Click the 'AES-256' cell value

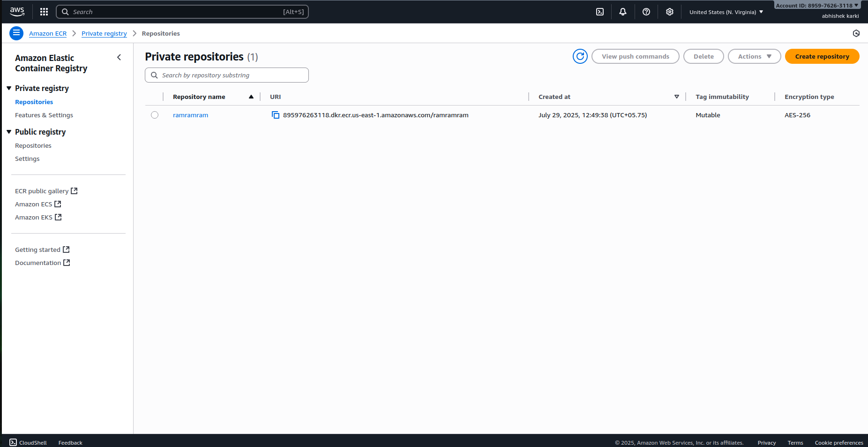797,115
